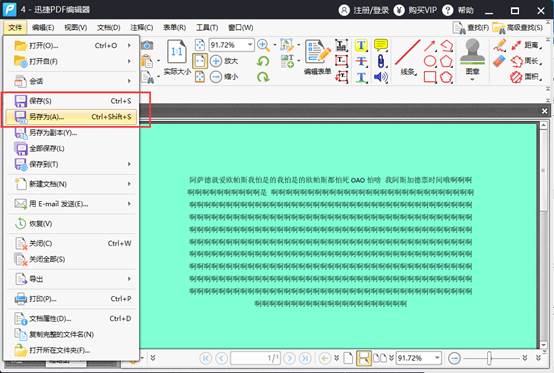554x373 pixels.
Task: Open the bottom zoom level dropdown
Action: coord(437,358)
